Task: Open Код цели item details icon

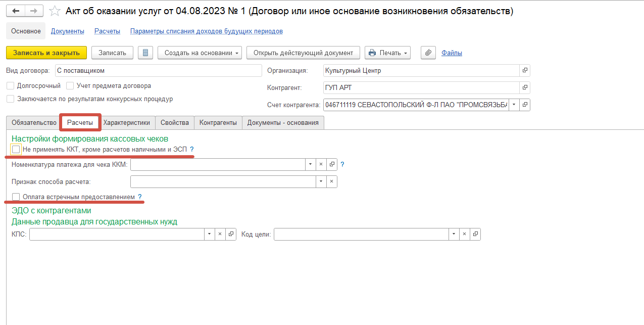Action: (x=475, y=234)
